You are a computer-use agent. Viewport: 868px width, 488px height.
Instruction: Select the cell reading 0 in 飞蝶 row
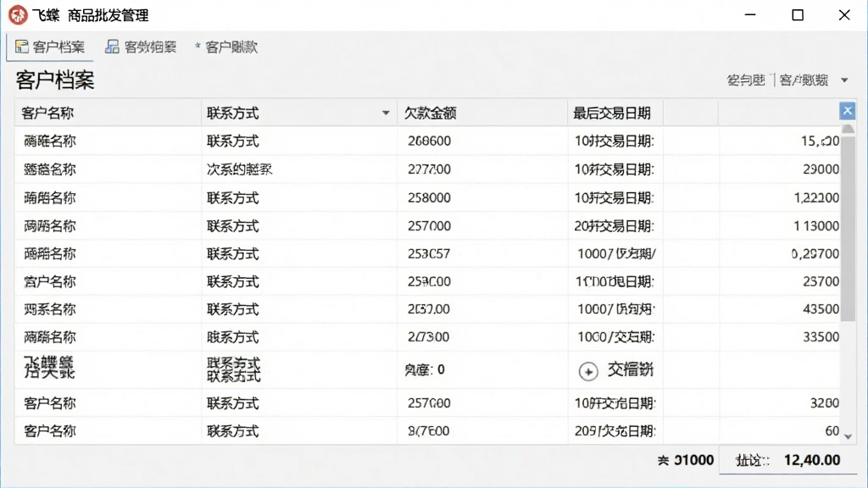(425, 369)
